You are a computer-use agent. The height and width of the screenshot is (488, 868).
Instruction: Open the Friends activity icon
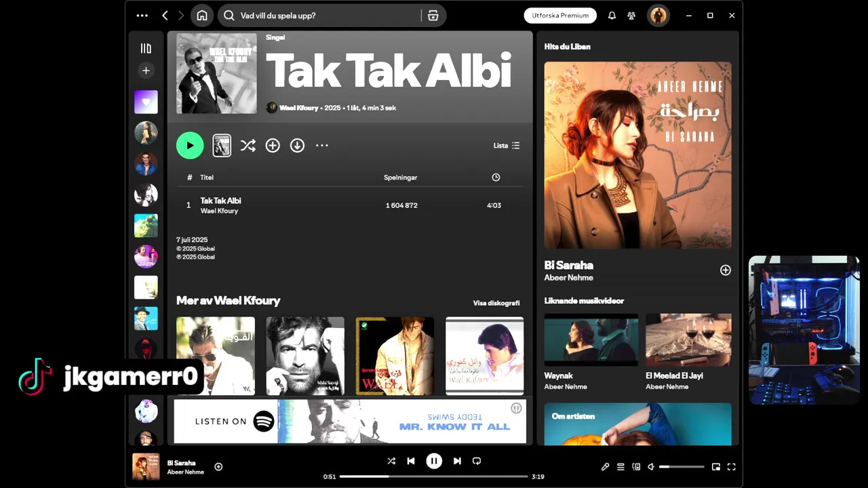[x=632, y=16]
